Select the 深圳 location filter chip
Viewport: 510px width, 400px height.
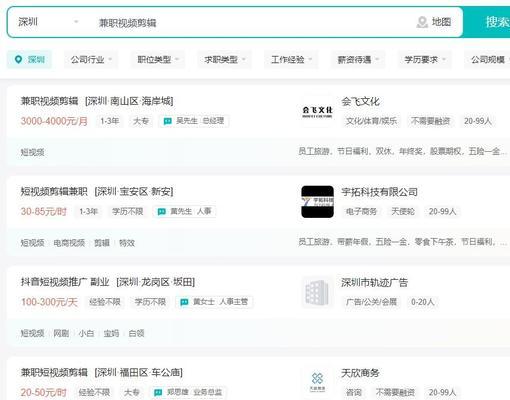tap(29, 60)
